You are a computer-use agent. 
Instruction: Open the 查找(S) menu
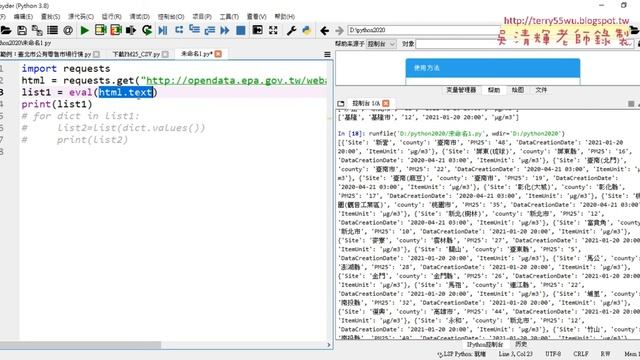[x=50, y=17]
